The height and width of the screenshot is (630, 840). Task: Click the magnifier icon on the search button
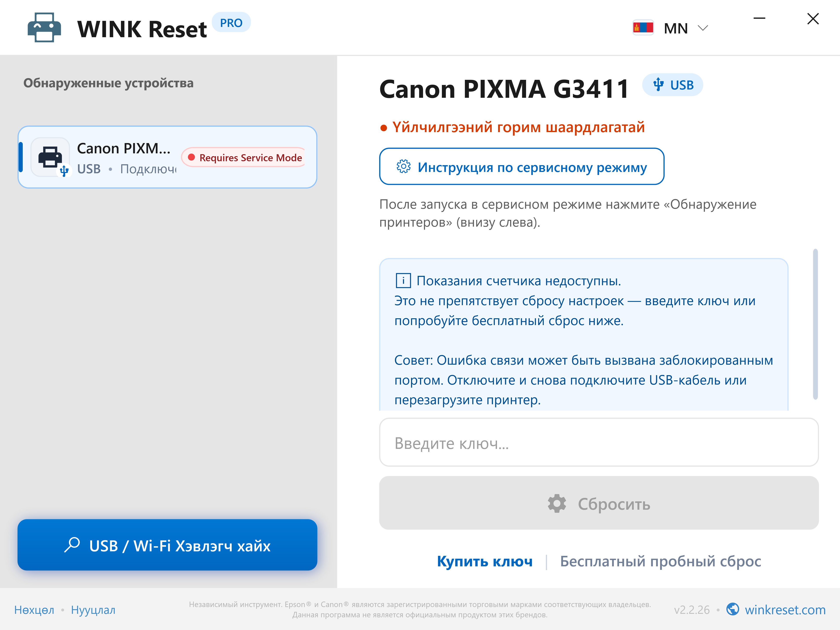coord(72,545)
